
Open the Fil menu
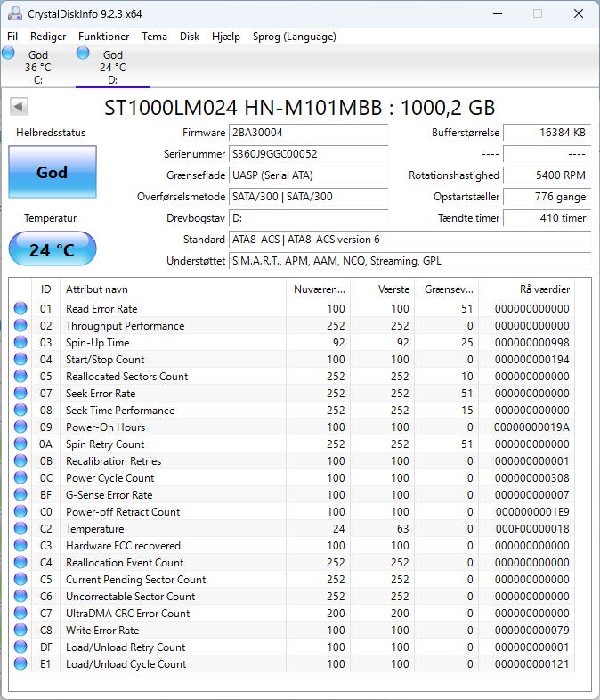click(12, 37)
